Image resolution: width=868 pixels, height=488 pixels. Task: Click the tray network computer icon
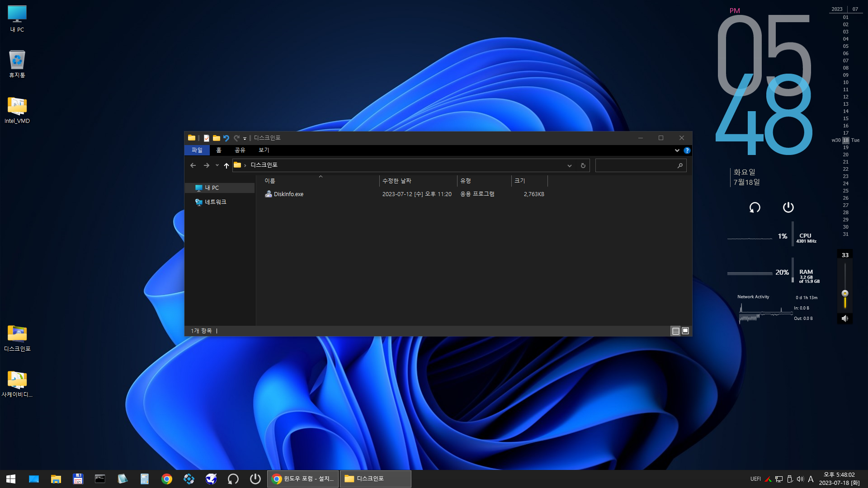click(x=779, y=479)
